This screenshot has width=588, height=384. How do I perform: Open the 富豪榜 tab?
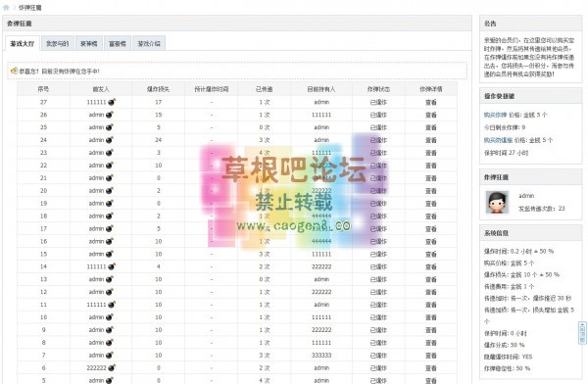pos(117,43)
